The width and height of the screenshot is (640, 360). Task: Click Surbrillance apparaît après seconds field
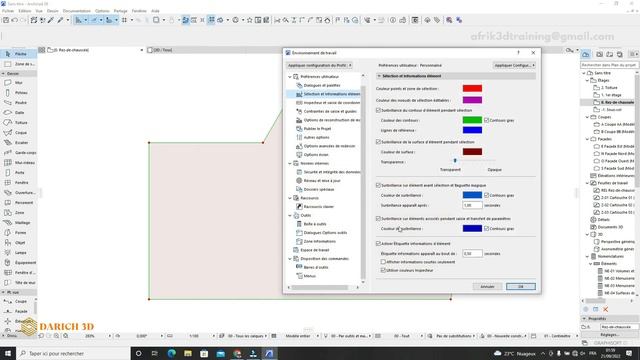click(472, 205)
